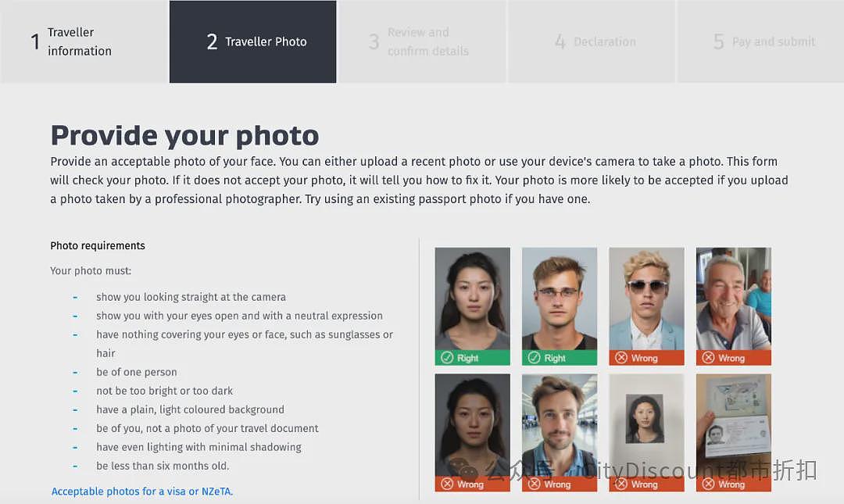Select the elderly man with background people photo
Image resolution: width=844 pixels, height=504 pixels.
click(734, 298)
